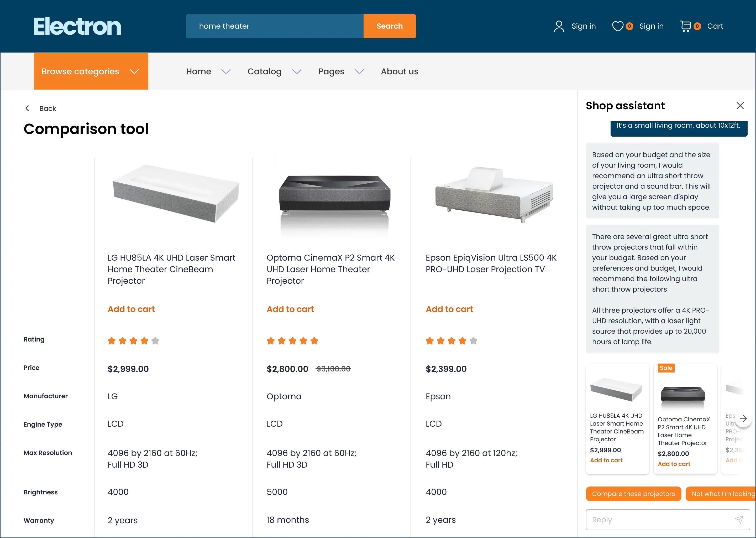Close the Shop assistant panel
The width and height of the screenshot is (756, 538).
tap(741, 105)
